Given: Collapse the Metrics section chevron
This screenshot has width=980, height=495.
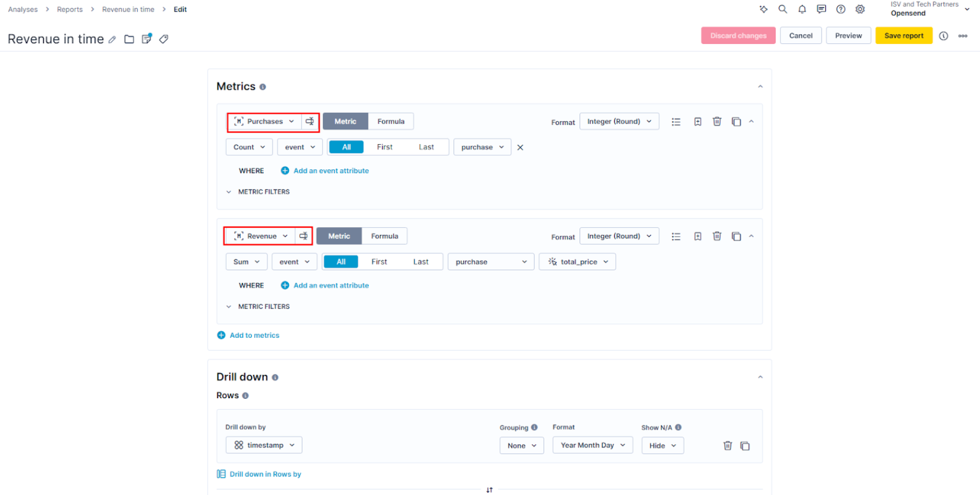Looking at the screenshot, I should [760, 86].
